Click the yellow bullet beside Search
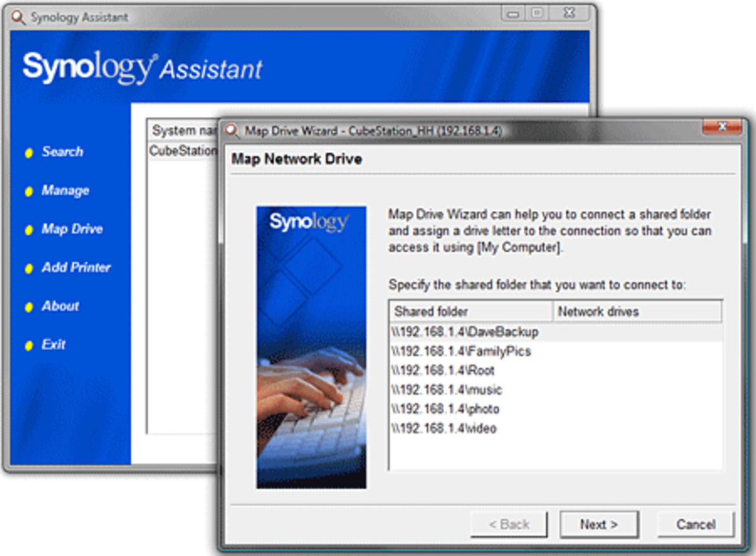Image resolution: width=756 pixels, height=556 pixels. (x=29, y=153)
